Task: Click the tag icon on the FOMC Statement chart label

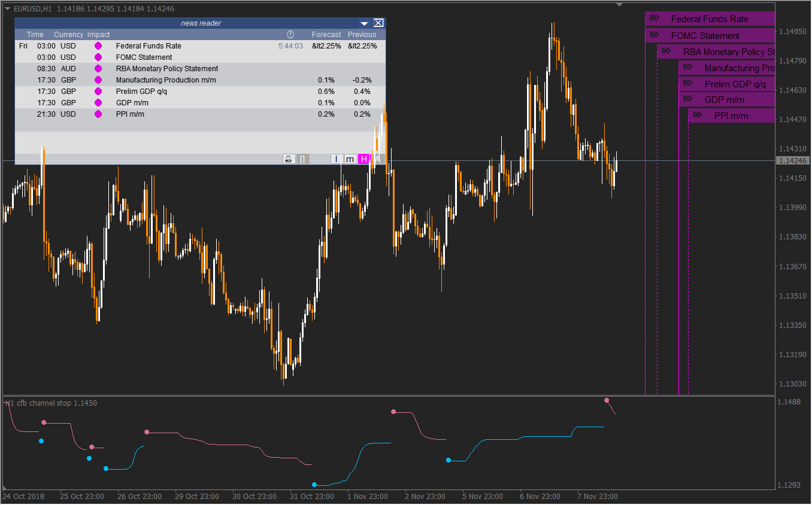Action: pyautogui.click(x=655, y=35)
